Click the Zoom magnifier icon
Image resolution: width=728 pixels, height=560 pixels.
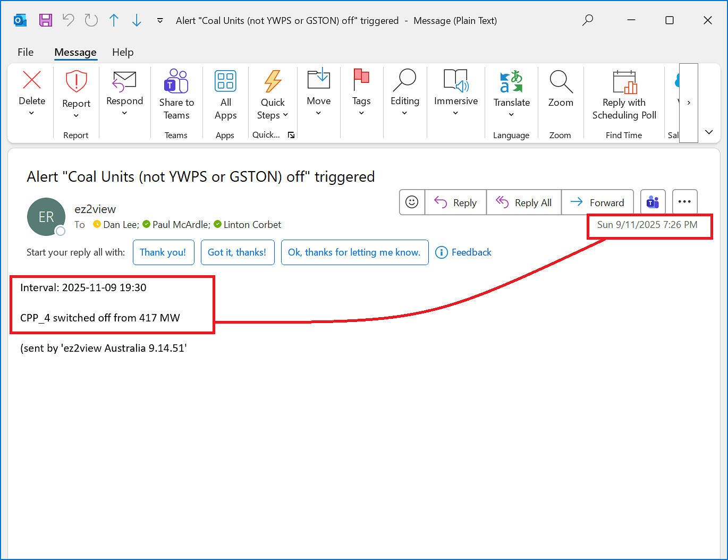pyautogui.click(x=561, y=82)
